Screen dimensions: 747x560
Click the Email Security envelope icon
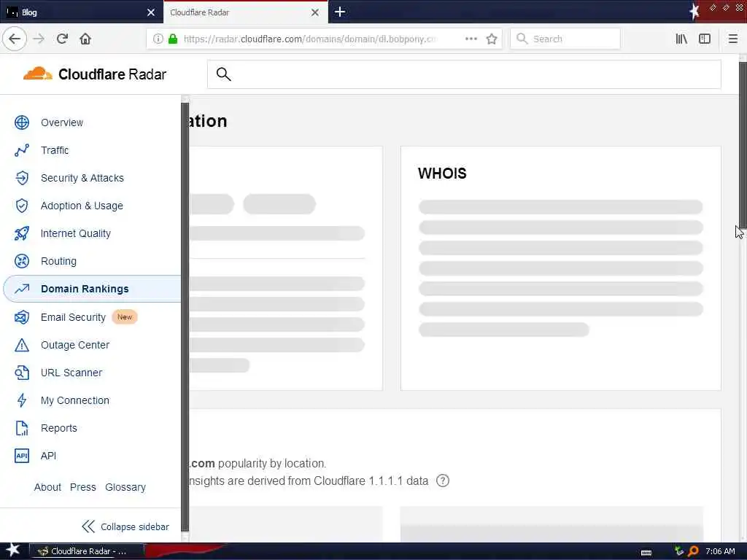tap(22, 317)
